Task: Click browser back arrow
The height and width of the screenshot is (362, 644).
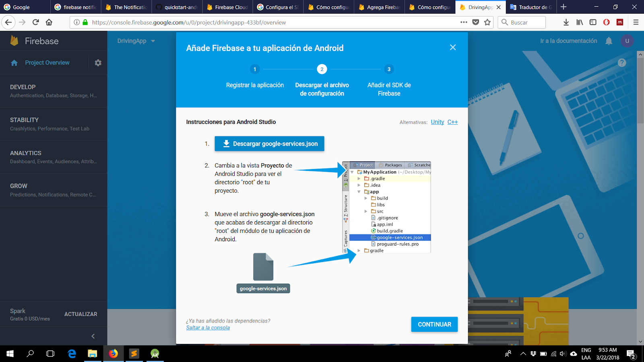Action: [x=8, y=22]
